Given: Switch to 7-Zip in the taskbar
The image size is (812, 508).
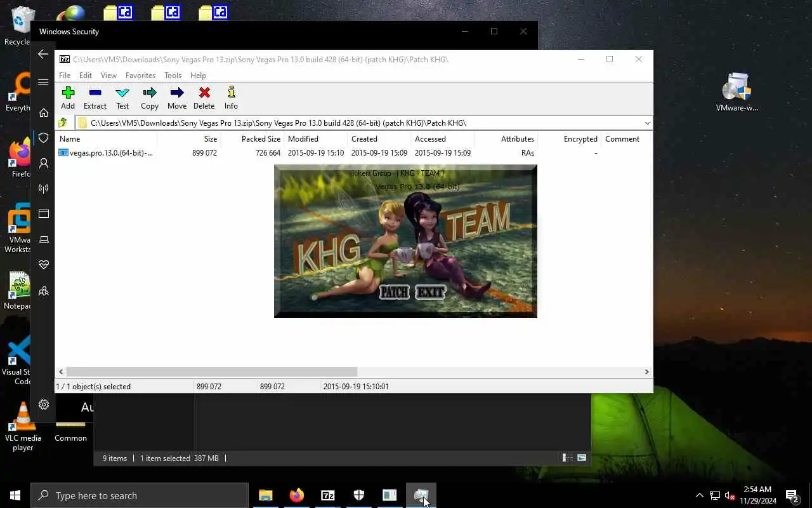Looking at the screenshot, I should [x=327, y=495].
